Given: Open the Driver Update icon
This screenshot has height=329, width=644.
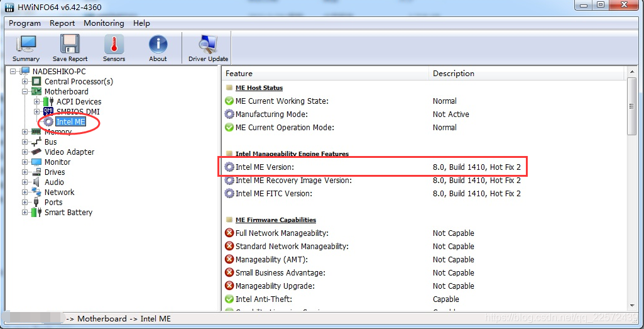Looking at the screenshot, I should tap(208, 45).
